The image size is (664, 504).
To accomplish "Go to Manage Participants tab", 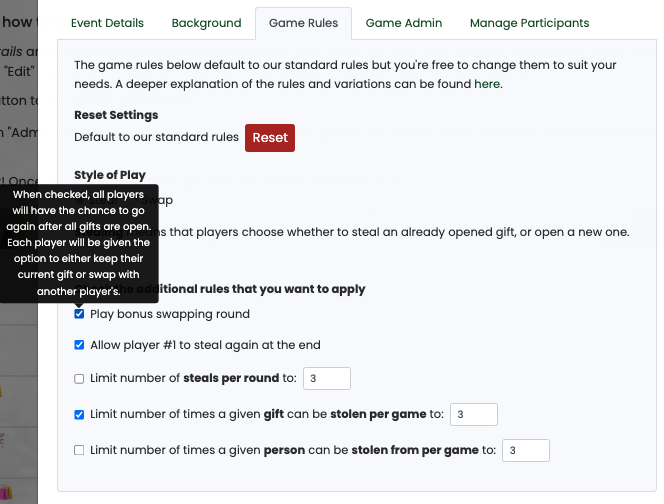I will (529, 23).
